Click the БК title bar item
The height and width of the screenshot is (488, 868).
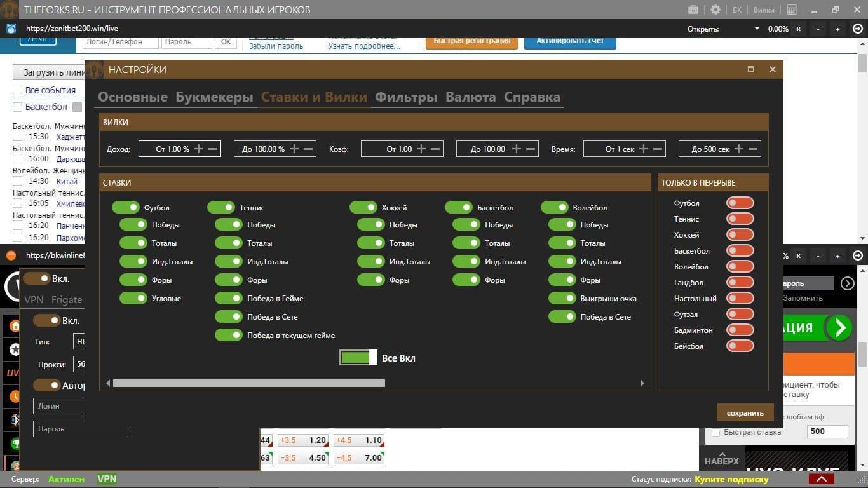(x=737, y=10)
